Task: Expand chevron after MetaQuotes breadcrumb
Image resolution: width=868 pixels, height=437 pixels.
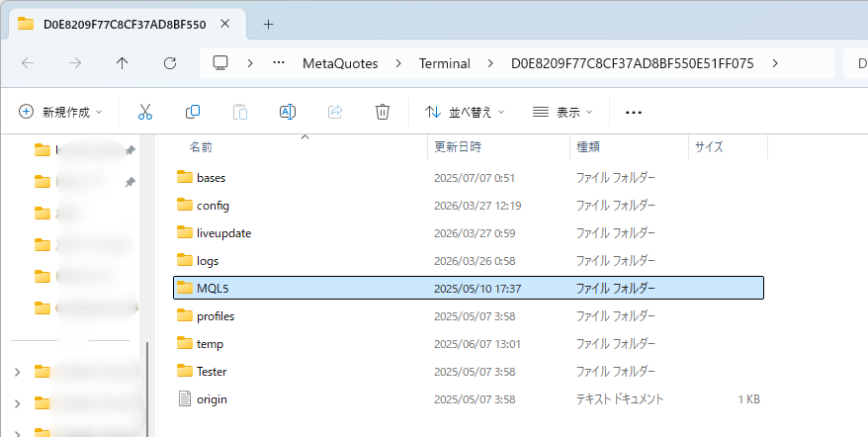Action: point(398,63)
